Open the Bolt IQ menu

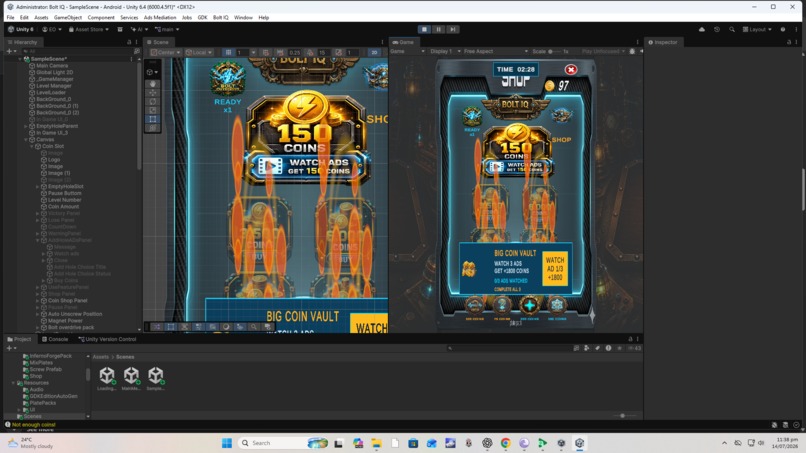(x=221, y=17)
